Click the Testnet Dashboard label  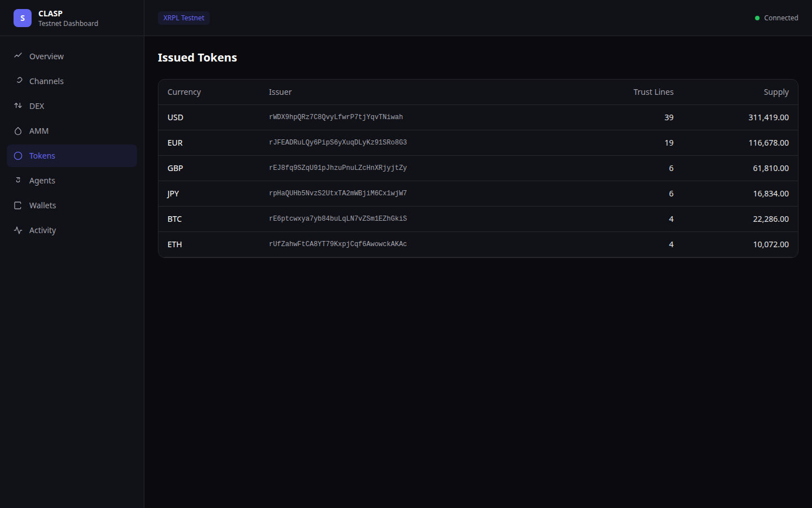click(68, 24)
